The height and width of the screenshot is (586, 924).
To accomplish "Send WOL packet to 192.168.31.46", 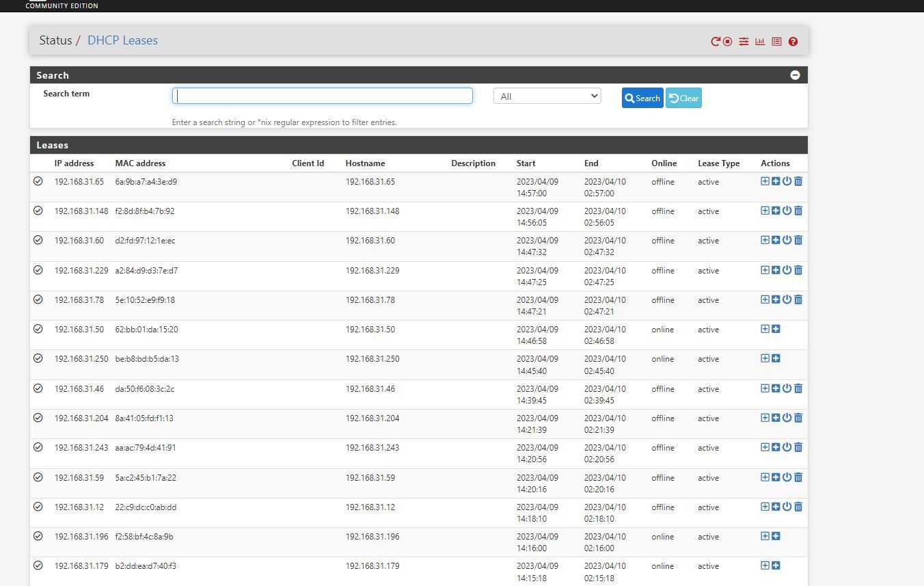I will (787, 388).
